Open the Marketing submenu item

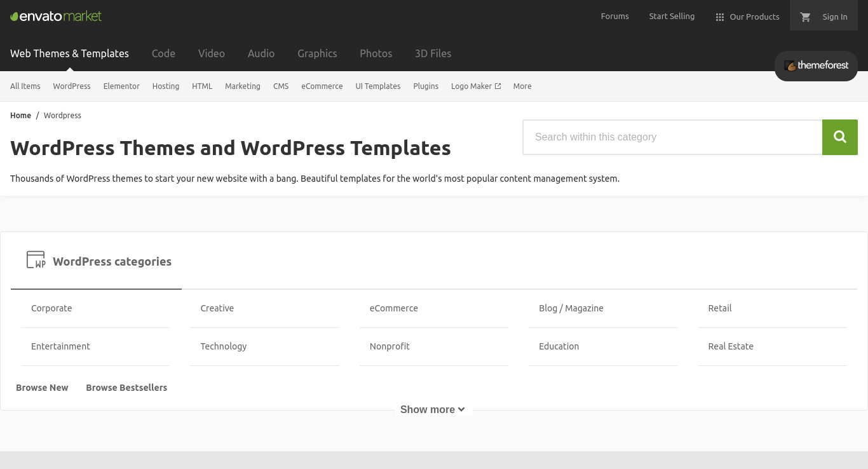click(x=243, y=86)
